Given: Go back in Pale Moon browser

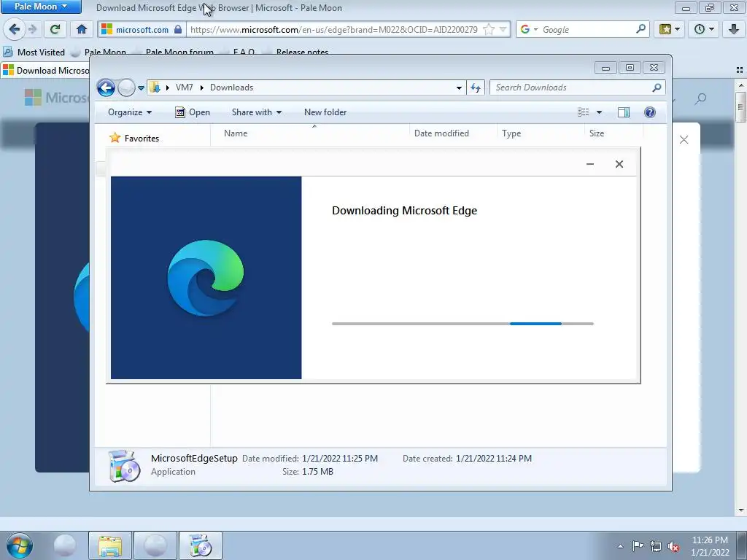Looking at the screenshot, I should point(15,29).
